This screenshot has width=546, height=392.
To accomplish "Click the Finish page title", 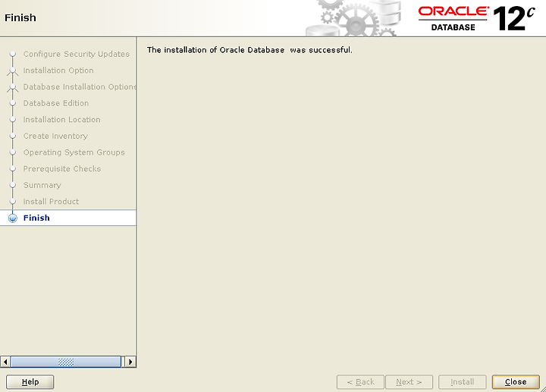I will [20, 17].
